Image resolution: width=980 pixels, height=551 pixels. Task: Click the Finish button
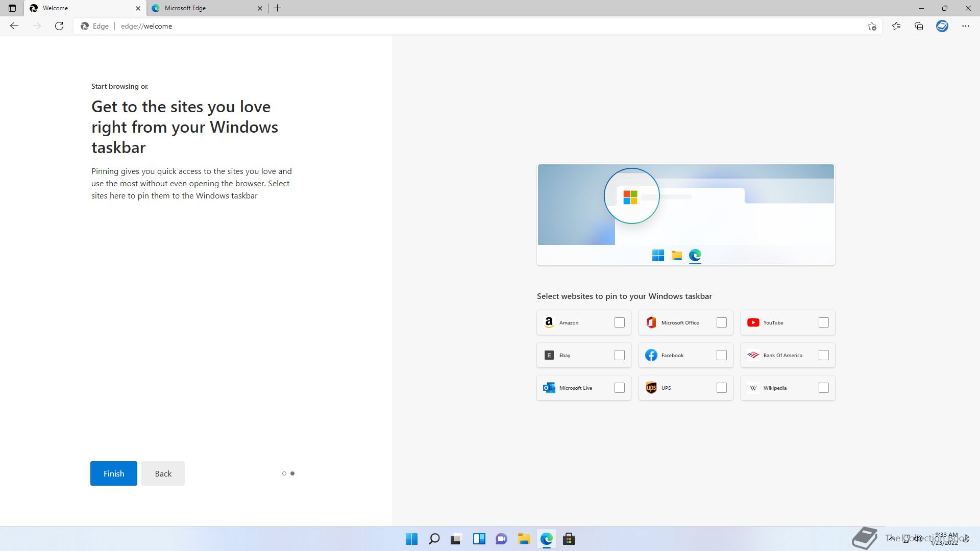click(114, 473)
